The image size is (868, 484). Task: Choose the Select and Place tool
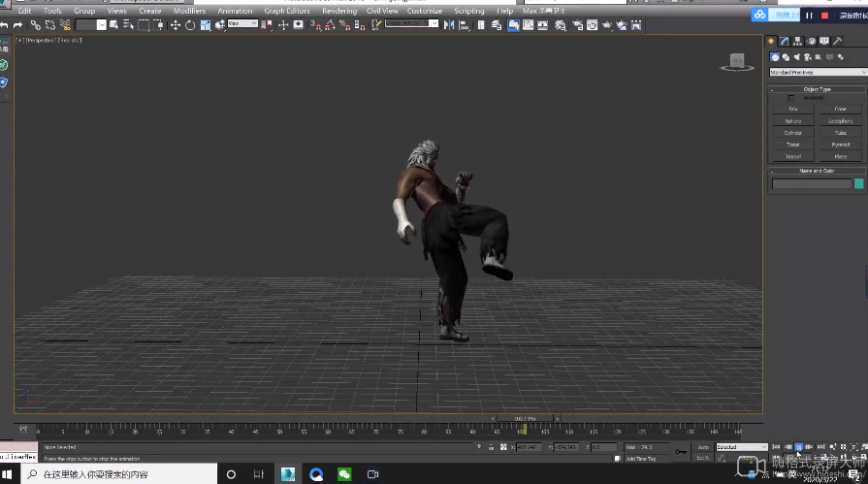pos(220,25)
